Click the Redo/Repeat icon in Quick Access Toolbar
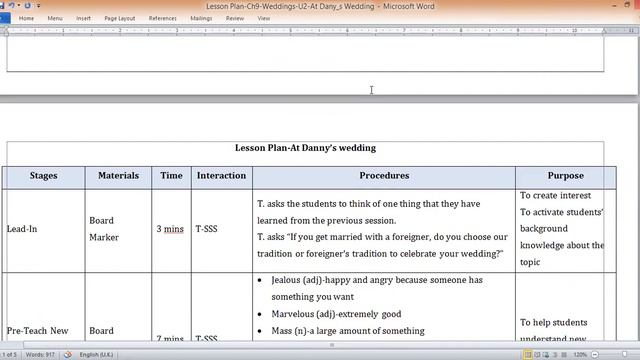 coord(27,6)
